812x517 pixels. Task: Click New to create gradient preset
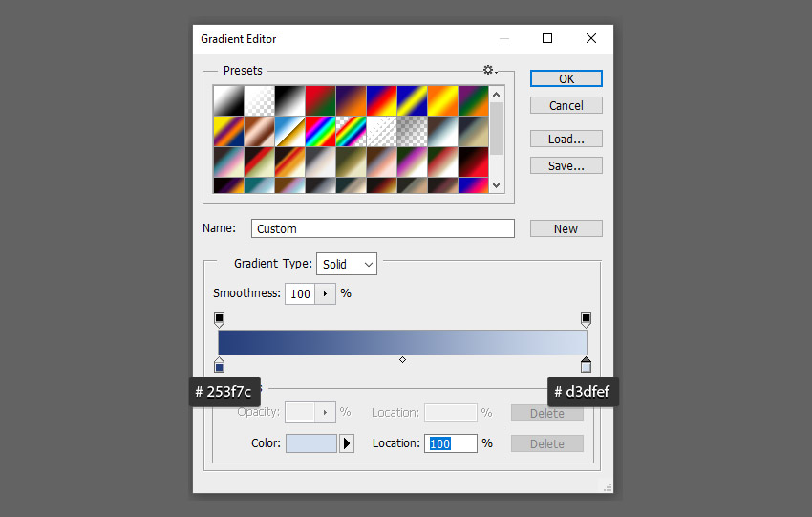point(566,228)
